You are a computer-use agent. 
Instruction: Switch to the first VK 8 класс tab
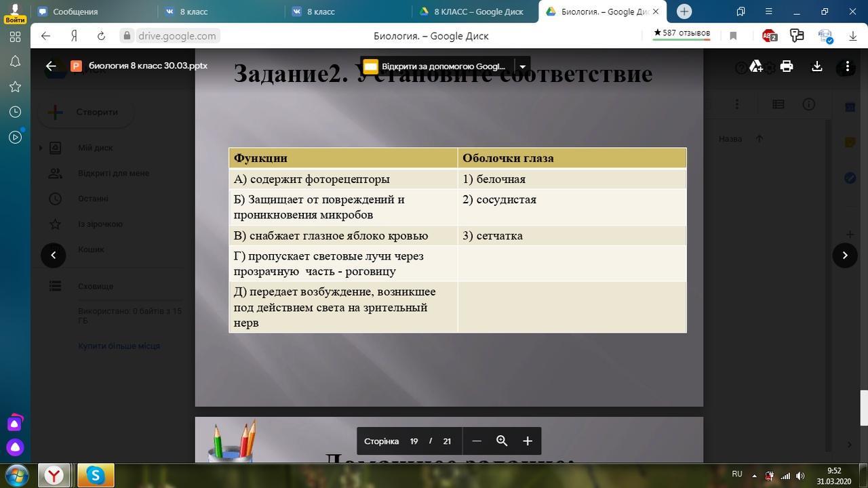pyautogui.click(x=222, y=12)
